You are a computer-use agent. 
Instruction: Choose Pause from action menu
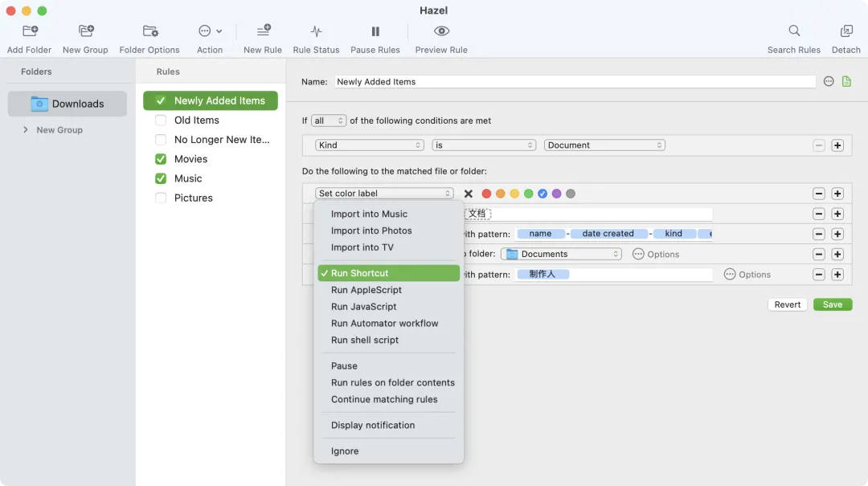point(389,366)
